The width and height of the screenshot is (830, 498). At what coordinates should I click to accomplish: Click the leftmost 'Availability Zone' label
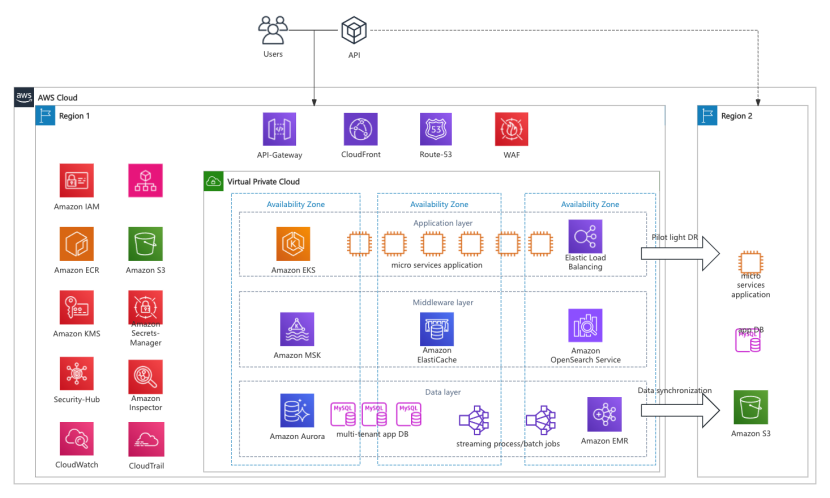pyautogui.click(x=296, y=204)
